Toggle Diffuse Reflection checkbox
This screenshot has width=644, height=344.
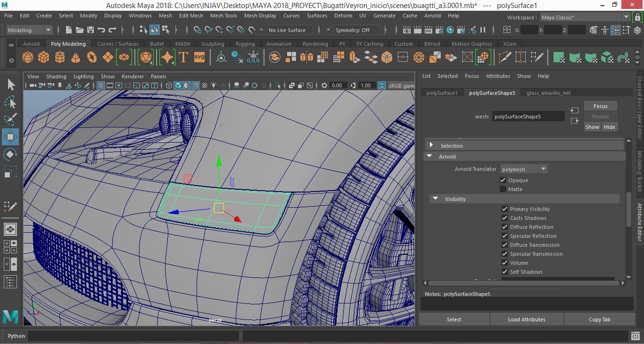pos(505,227)
